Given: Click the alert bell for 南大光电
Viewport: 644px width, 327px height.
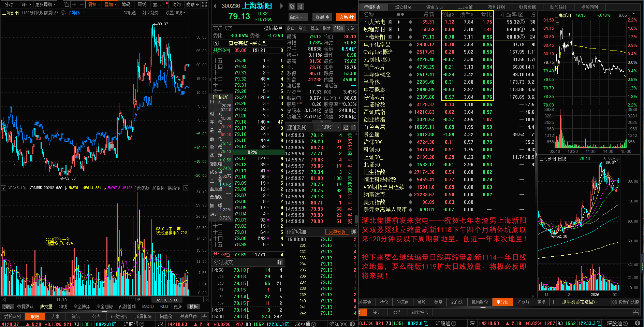Looking at the screenshot, I should (410, 22).
